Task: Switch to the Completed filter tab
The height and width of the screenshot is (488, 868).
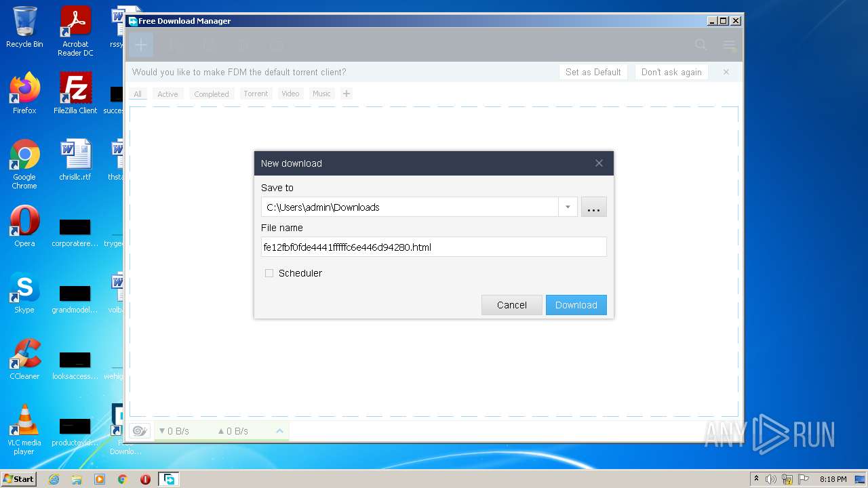Action: point(212,94)
